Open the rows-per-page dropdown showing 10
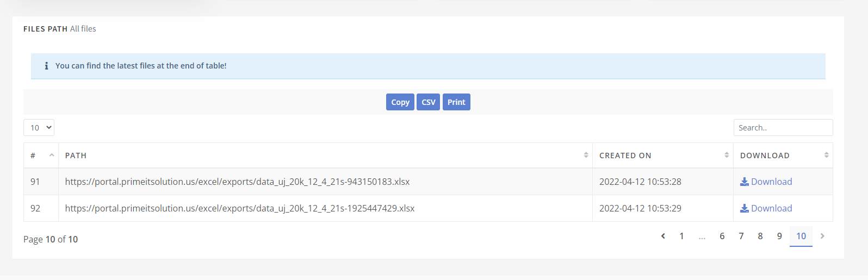Viewport: 868px width, 280px height. pos(39,128)
